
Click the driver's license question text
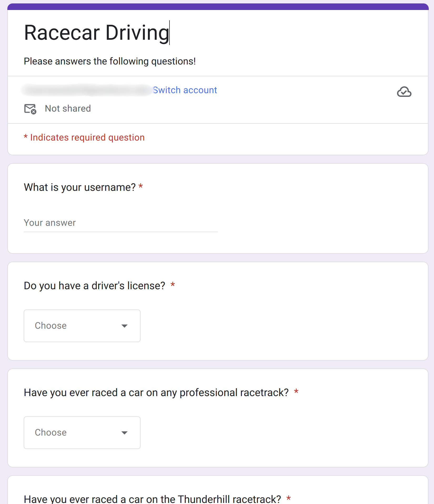tap(94, 286)
